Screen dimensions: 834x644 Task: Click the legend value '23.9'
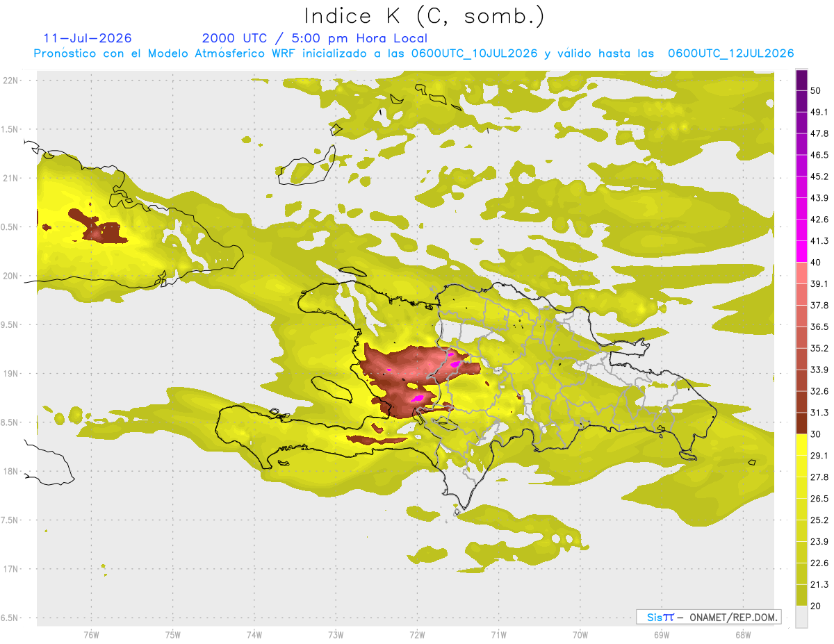[819, 541]
